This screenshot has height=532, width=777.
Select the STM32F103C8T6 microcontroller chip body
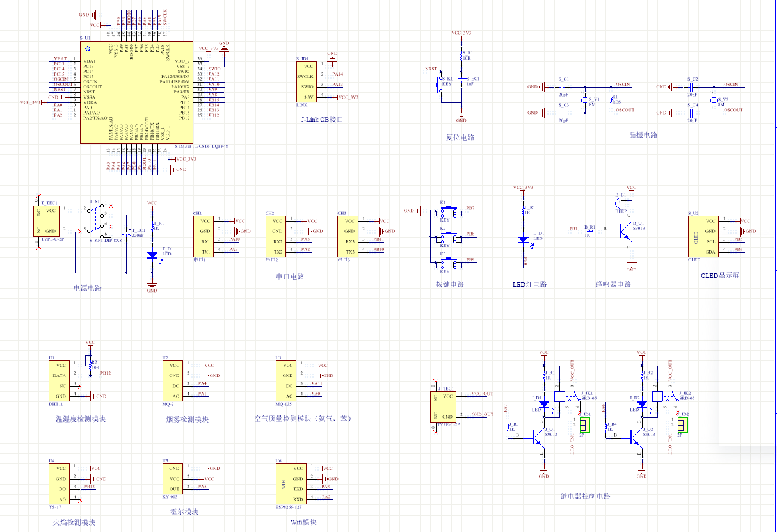pos(136,92)
